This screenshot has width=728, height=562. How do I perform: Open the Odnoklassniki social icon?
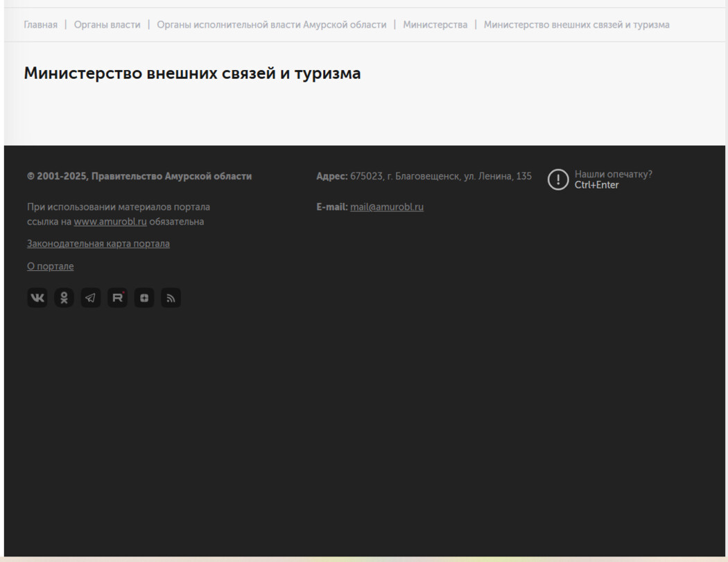point(64,297)
